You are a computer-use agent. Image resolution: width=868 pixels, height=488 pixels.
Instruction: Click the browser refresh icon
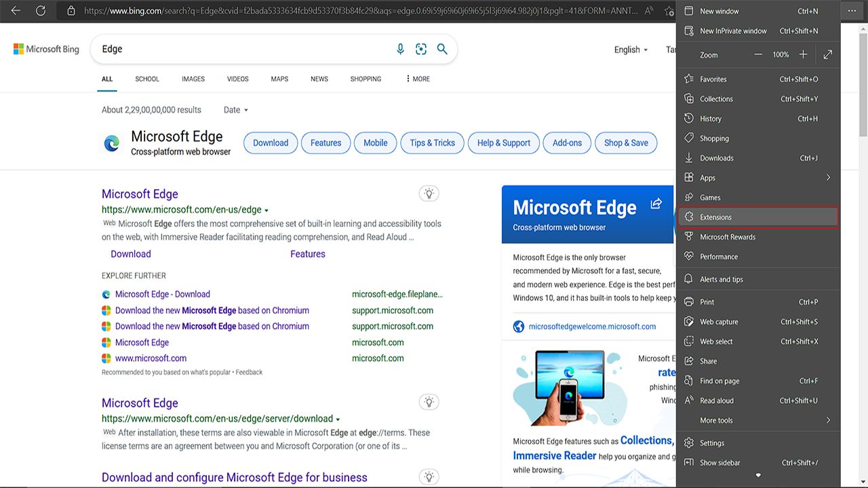(x=41, y=11)
